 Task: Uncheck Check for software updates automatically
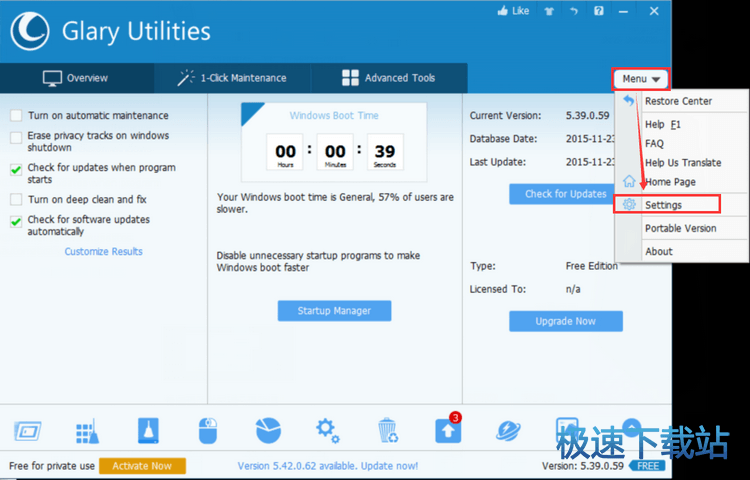[x=16, y=222]
